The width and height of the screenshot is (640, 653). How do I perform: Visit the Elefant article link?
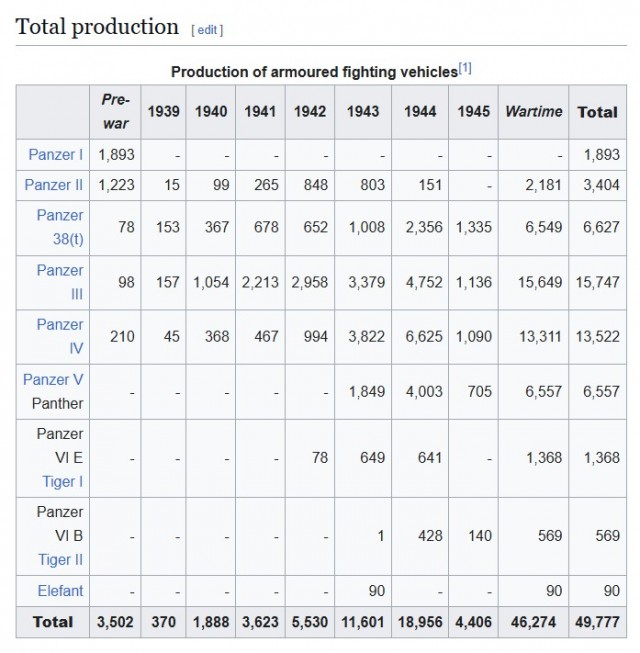click(60, 591)
